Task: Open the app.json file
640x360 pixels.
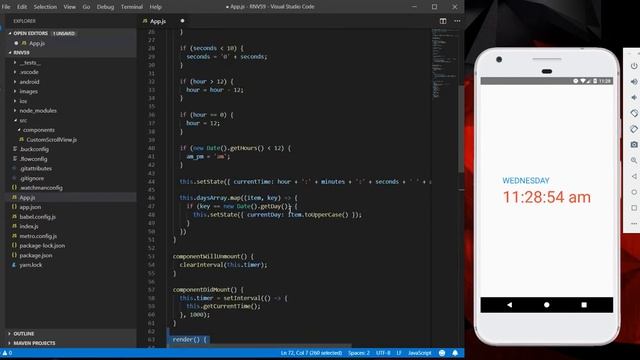Action: tap(30, 207)
